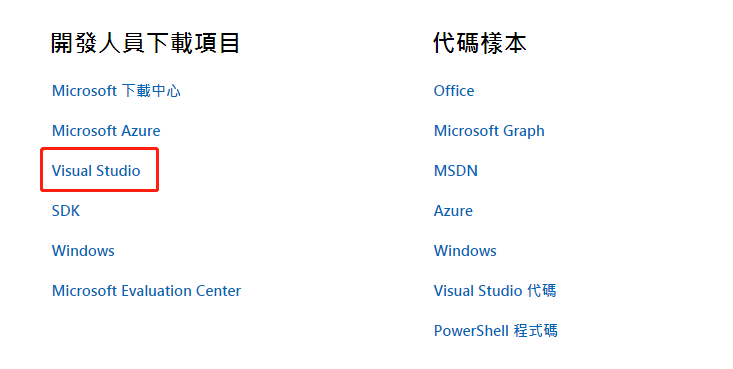
Task: Open the Visual Studio 代碼 link
Action: (495, 291)
